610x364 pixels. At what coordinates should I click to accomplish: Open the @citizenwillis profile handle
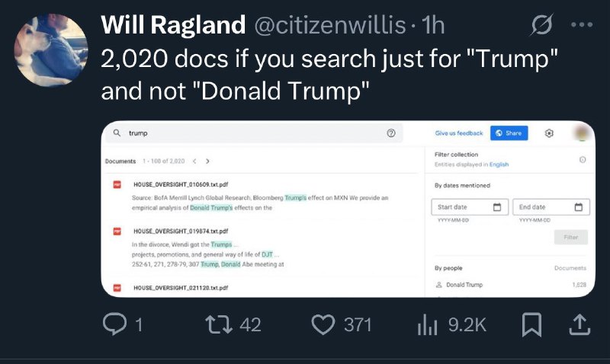point(330,25)
